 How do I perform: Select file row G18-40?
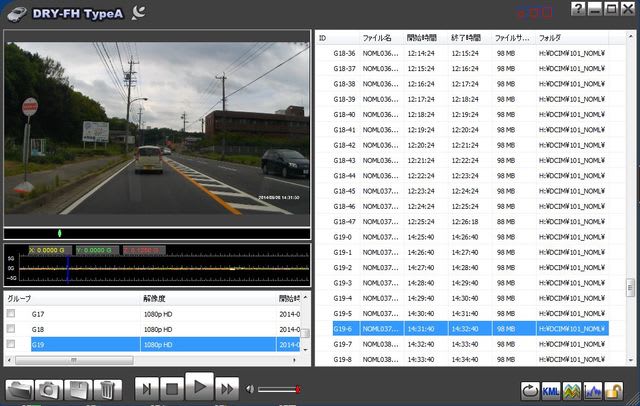470,115
